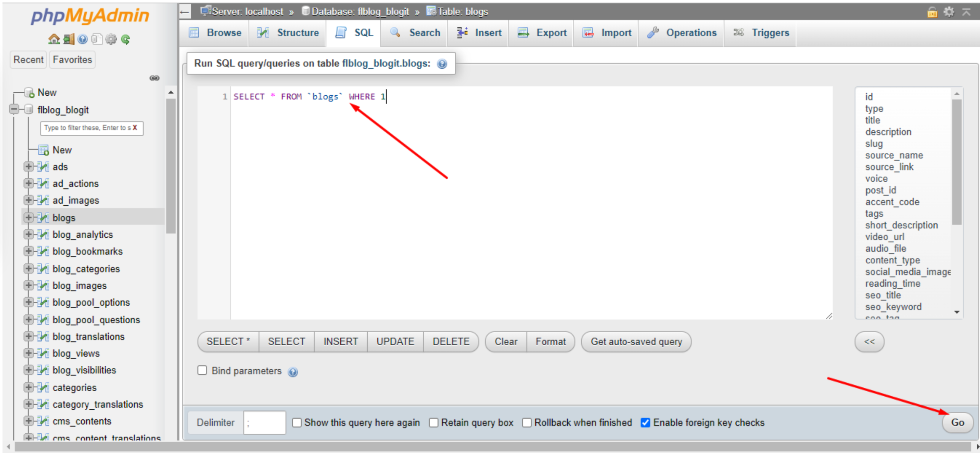Click the Delimiter input field

tap(264, 423)
